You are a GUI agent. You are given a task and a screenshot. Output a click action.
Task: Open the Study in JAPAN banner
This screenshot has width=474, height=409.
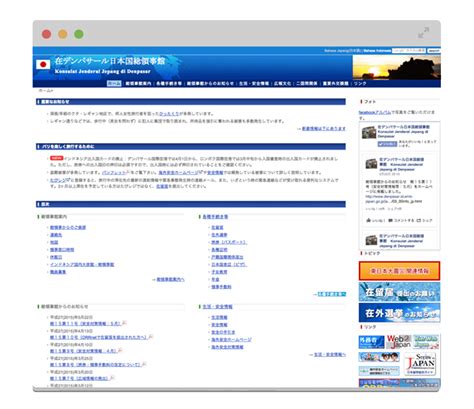point(421,364)
